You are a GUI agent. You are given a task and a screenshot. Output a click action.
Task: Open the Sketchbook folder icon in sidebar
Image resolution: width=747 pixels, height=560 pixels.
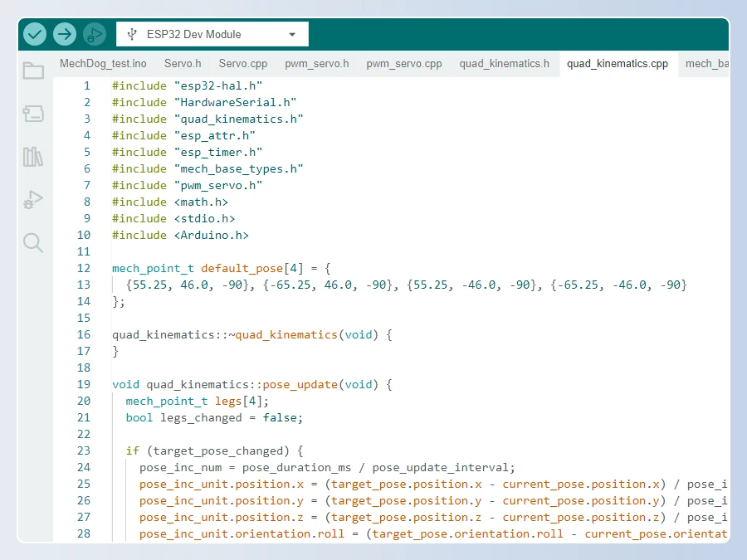(x=33, y=71)
